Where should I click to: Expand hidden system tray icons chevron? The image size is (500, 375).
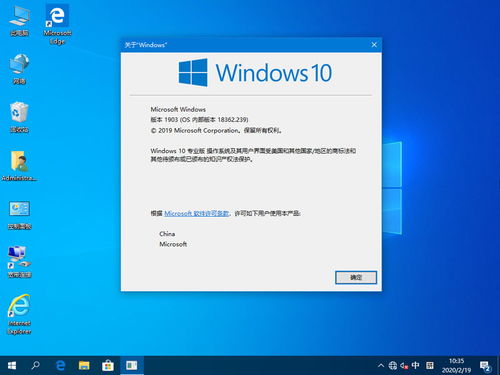pos(381,366)
